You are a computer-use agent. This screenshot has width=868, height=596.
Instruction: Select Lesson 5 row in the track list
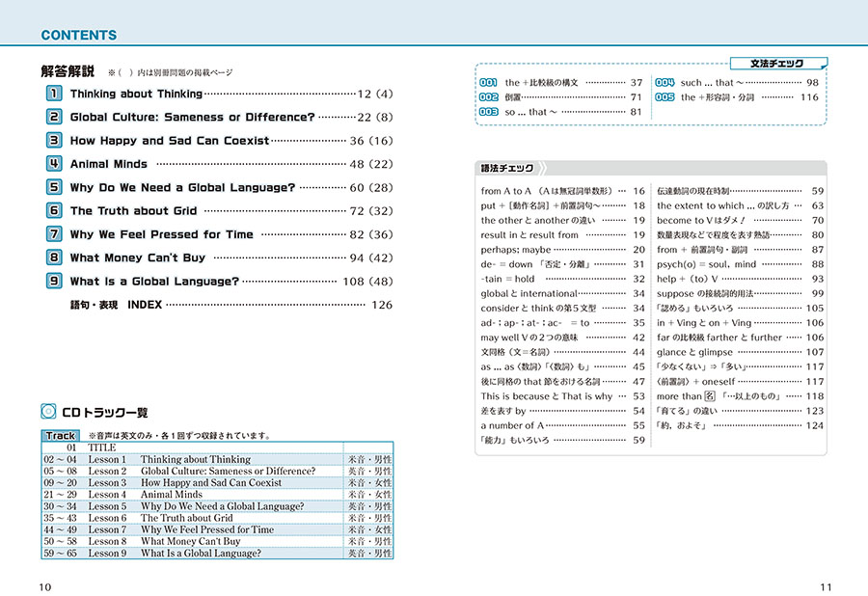tap(222, 506)
